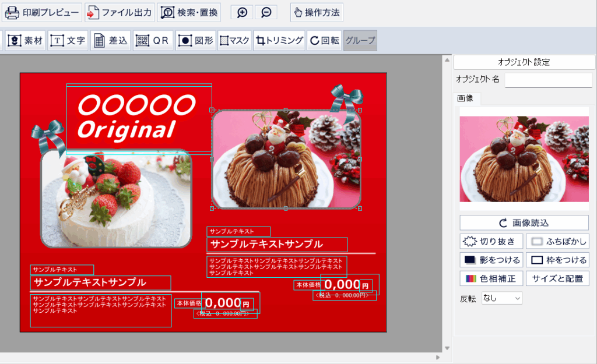597x364 pixels.
Task: Activate the トリミング cropping tool
Action: pos(280,41)
